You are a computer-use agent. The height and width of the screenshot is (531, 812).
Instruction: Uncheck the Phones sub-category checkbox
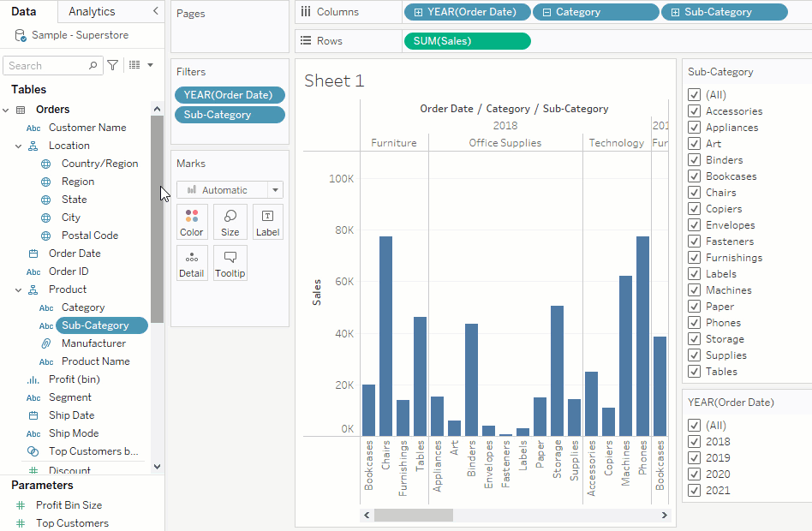pos(695,323)
